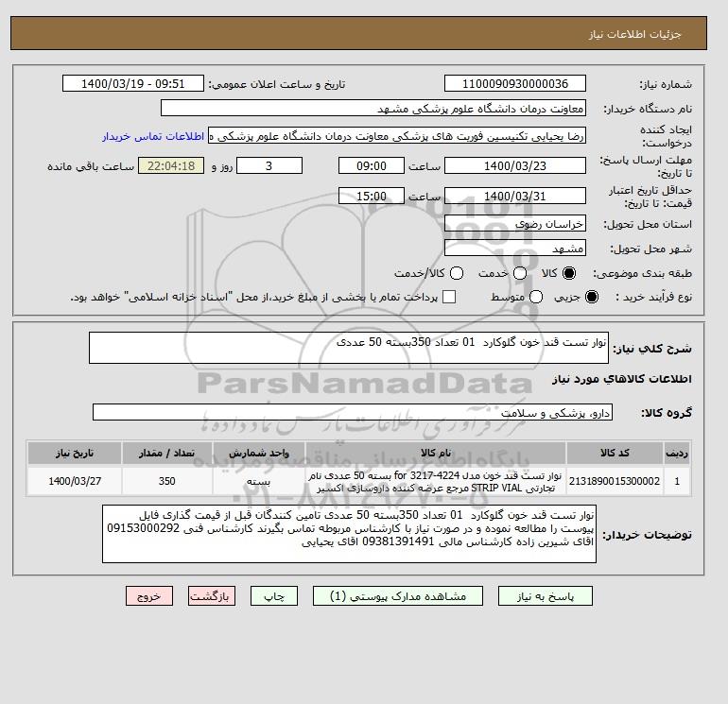Click the announcement date field 1400/03/19 - 09:51

click(x=132, y=83)
